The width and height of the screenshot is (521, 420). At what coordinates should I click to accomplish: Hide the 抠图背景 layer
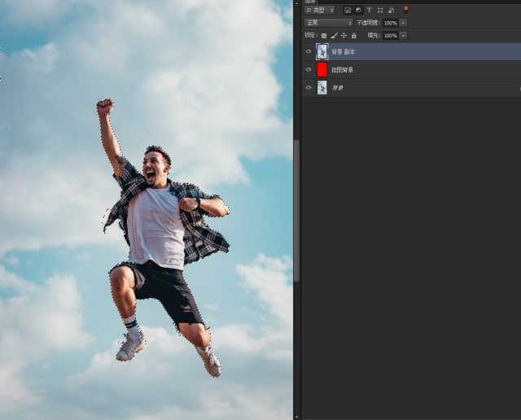(309, 69)
